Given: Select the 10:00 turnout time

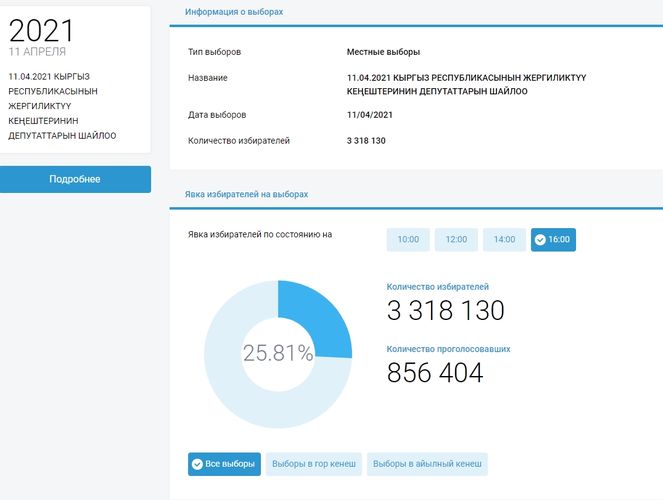Looking at the screenshot, I should pyautogui.click(x=408, y=240).
